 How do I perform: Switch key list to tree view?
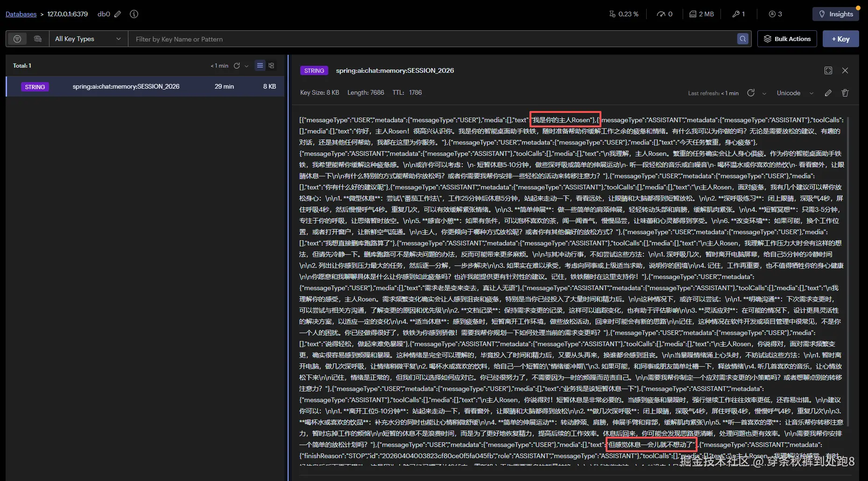[x=271, y=65]
